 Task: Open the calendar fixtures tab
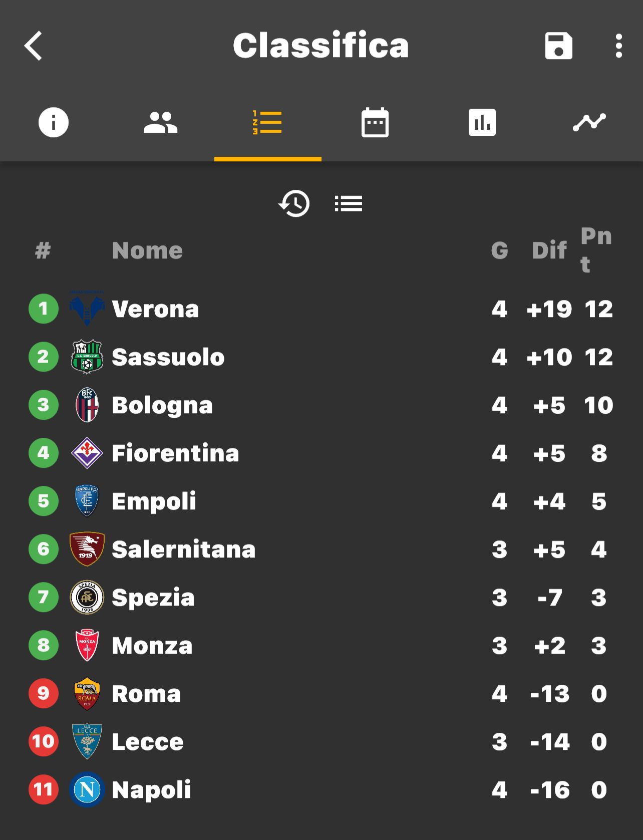(x=375, y=122)
